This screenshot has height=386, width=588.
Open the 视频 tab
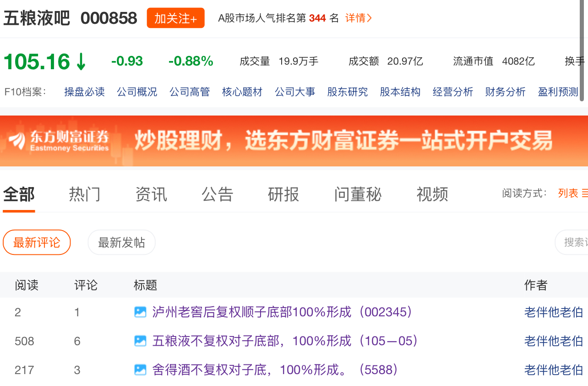tap(432, 194)
